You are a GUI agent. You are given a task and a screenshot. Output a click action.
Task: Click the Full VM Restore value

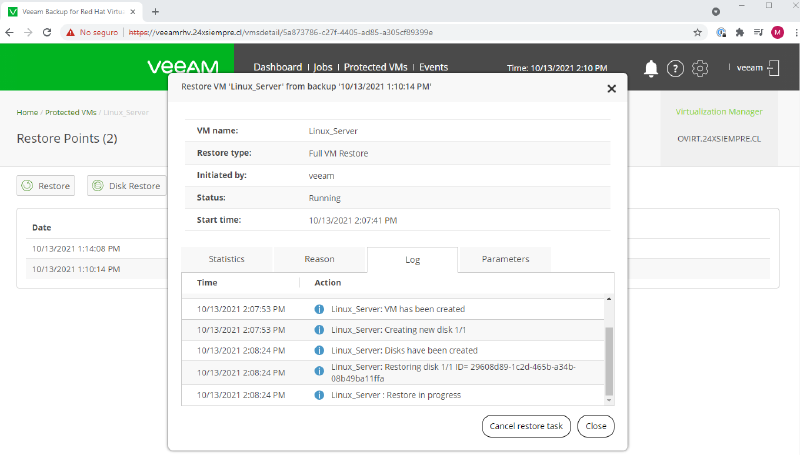tap(338, 153)
